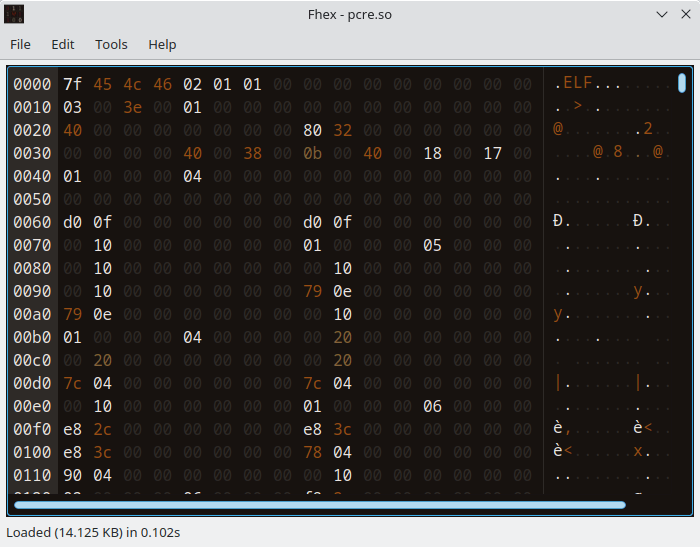Click the Fhex app icon in title bar
Viewport: 700px width, 547px height.
pyautogui.click(x=14, y=14)
